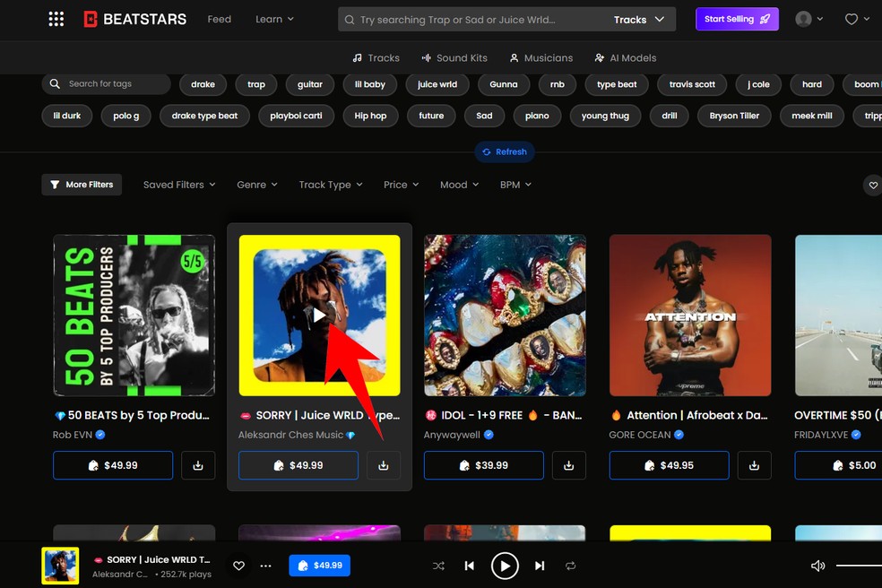The height and width of the screenshot is (588, 882).
Task: Open the Feed page
Action: [x=219, y=19]
